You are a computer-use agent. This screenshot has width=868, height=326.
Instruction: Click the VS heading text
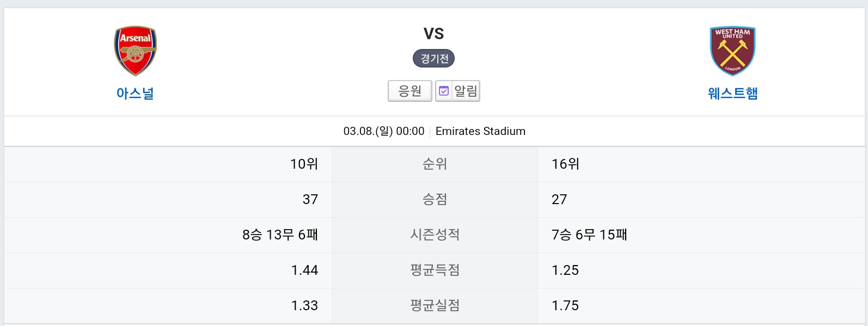pos(434,34)
